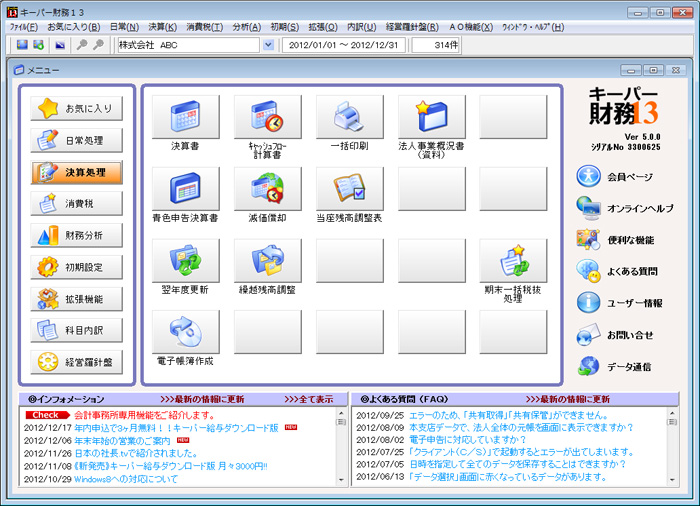Image resolution: width=700 pixels, height=506 pixels.
Task: Open FAQ 電子申告に対応していますか？
Action: coord(468,439)
